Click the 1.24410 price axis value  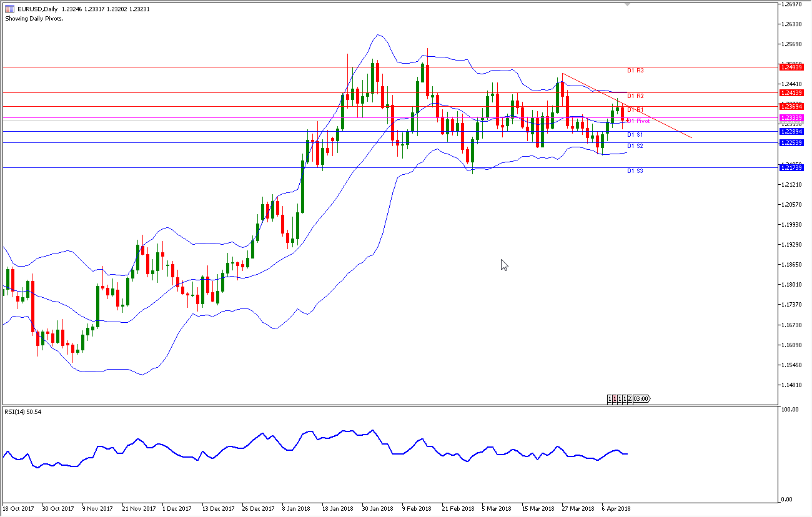[x=790, y=84]
